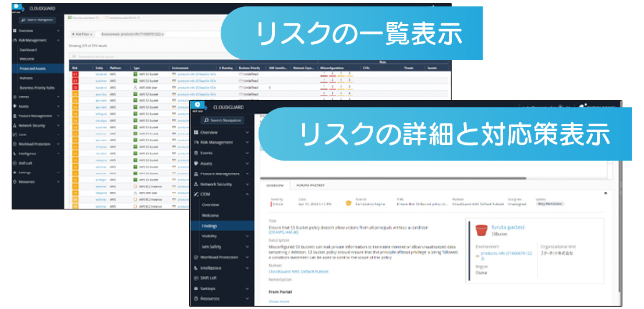Expand Events chevron in front window sidebar
The height and width of the screenshot is (309, 644).
[247, 153]
